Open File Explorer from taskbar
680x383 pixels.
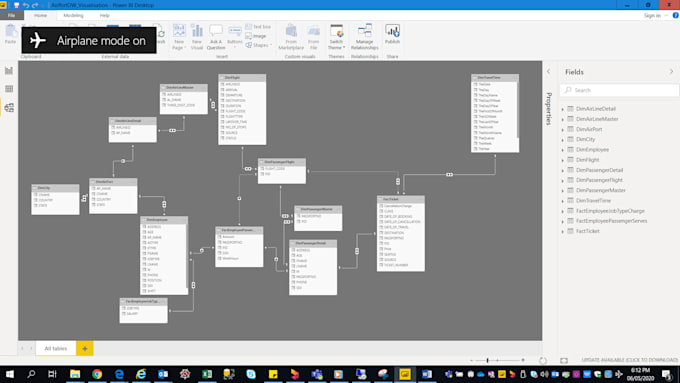[x=75, y=374]
